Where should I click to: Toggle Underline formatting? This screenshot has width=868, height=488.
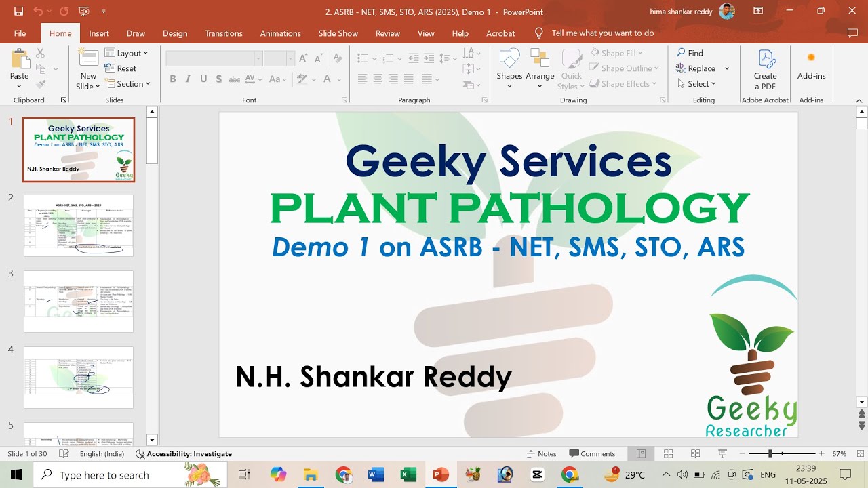(203, 79)
